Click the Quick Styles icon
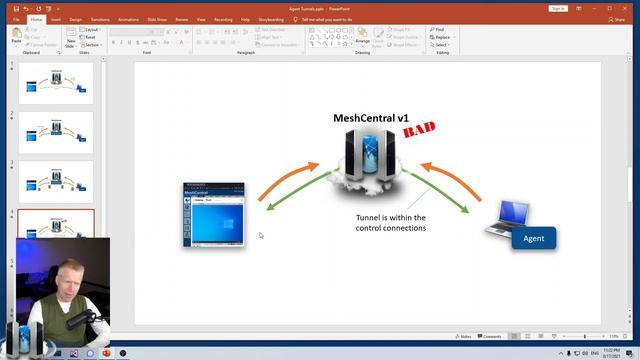The image size is (640, 360). click(x=378, y=38)
